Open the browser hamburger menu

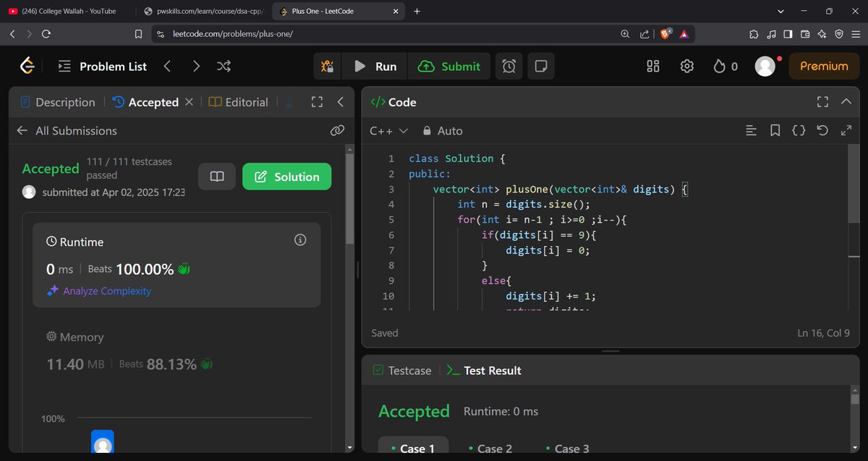(856, 34)
